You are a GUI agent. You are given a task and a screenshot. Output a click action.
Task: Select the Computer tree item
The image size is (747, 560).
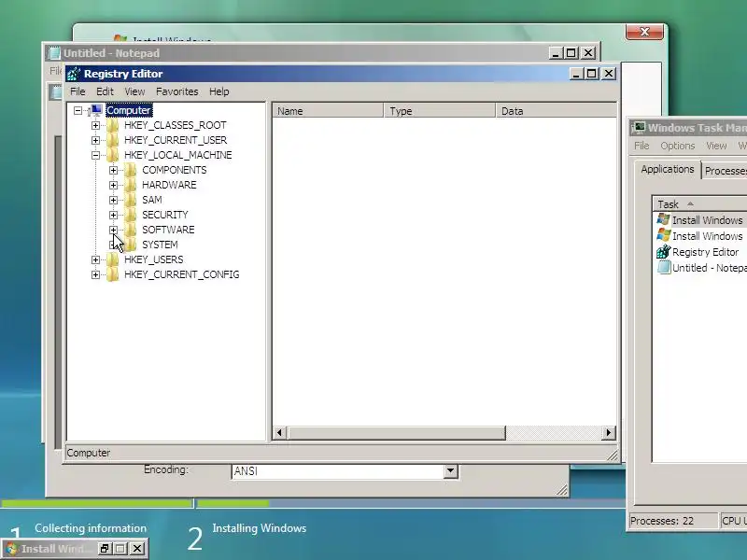[129, 110]
